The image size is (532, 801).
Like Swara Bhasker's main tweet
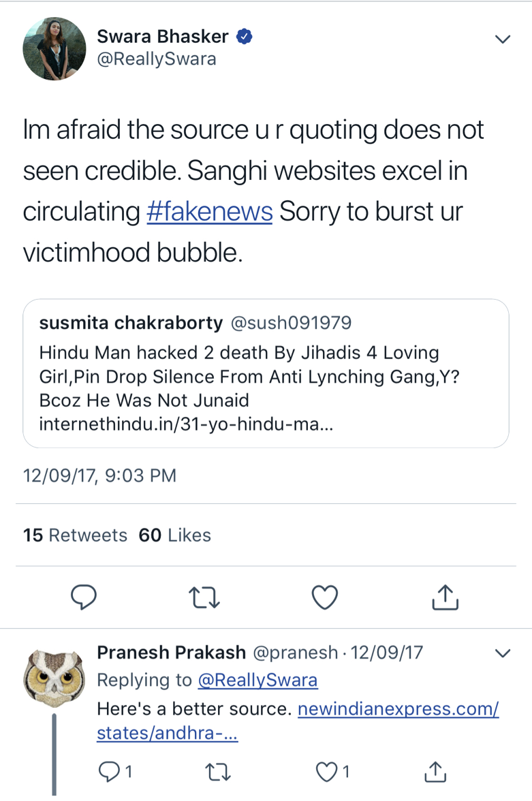coord(325,597)
